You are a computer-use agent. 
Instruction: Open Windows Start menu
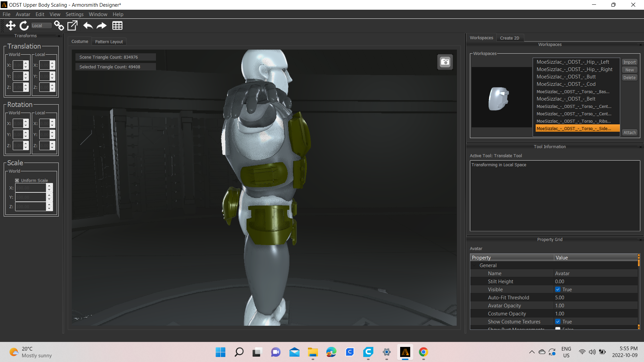[220, 352]
